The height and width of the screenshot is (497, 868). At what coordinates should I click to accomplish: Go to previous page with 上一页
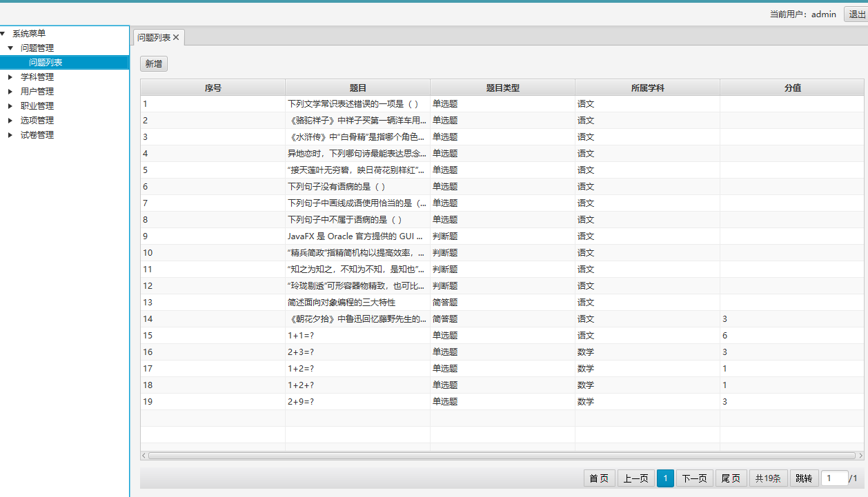coord(636,478)
